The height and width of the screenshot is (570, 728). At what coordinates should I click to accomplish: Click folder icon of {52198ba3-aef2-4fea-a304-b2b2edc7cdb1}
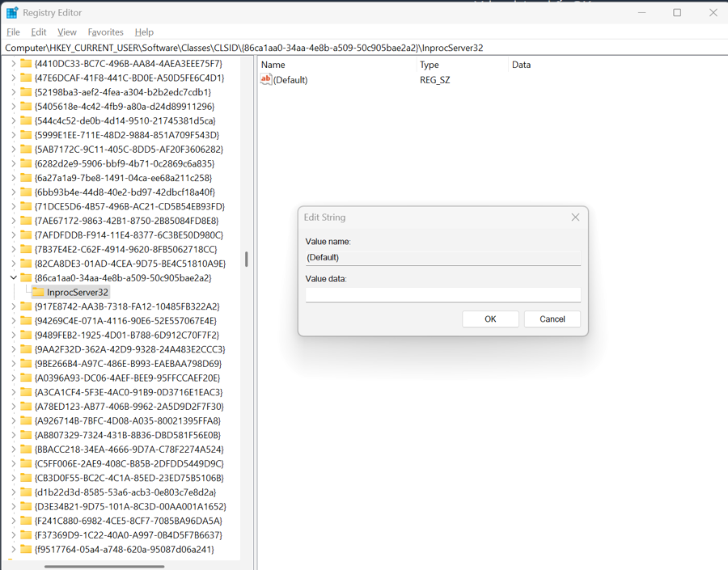coord(26,92)
